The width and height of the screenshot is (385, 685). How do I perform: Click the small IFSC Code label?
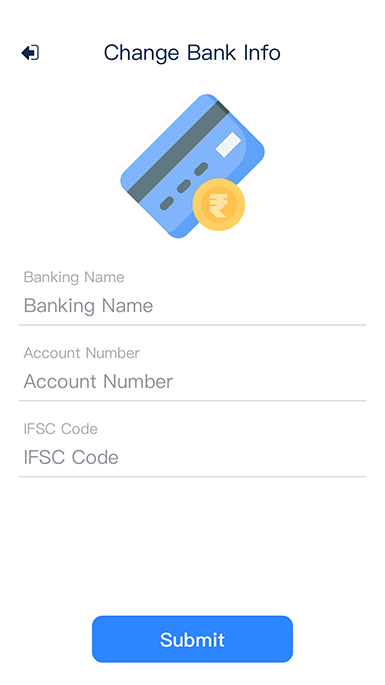(60, 429)
